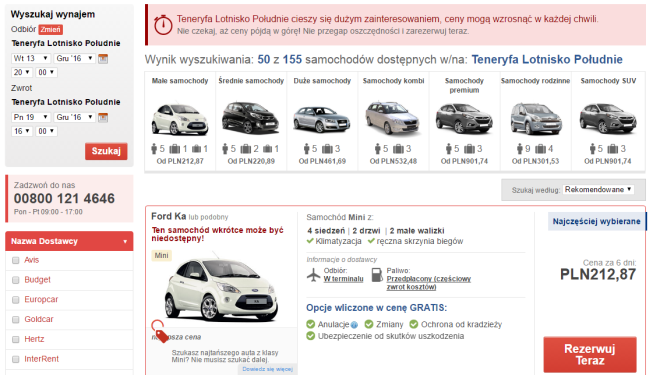650x375 pixels.
Task: Click the airplane pick-up icon
Action: click(314, 275)
